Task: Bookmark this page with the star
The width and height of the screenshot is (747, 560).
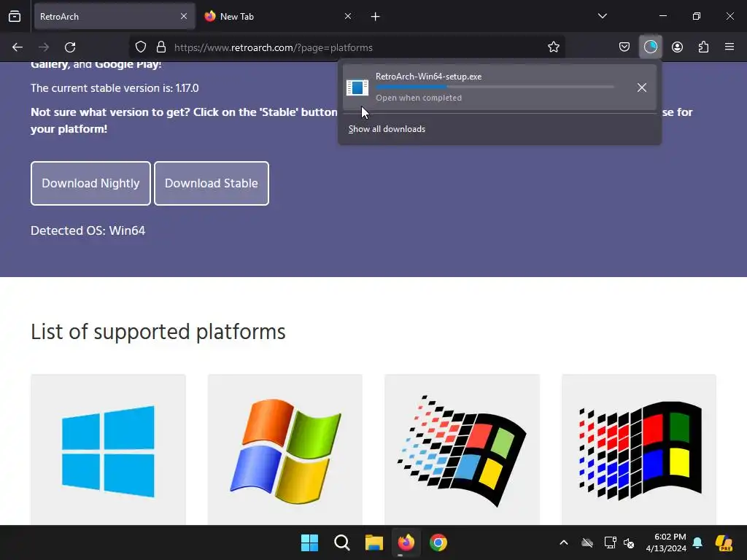Action: tap(553, 47)
